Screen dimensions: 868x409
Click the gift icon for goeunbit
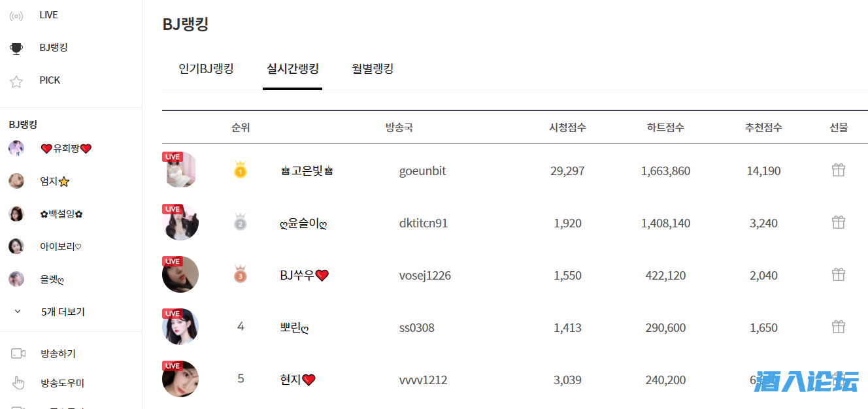click(x=839, y=171)
